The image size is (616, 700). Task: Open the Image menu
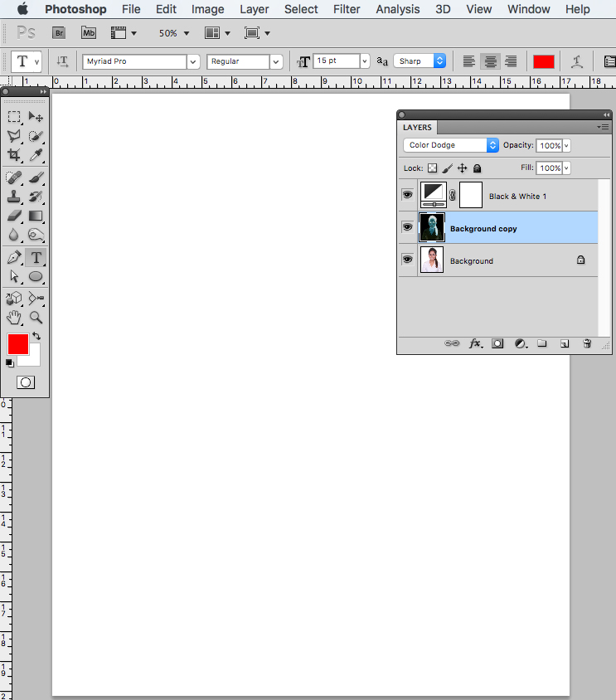207,9
